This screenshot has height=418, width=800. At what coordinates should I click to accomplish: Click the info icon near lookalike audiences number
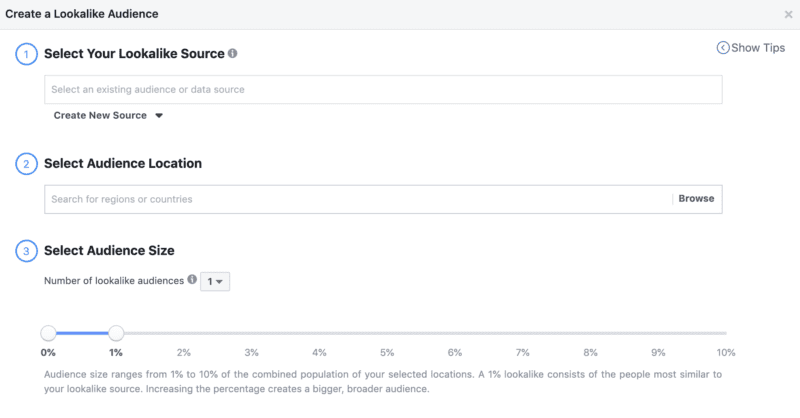(x=192, y=281)
